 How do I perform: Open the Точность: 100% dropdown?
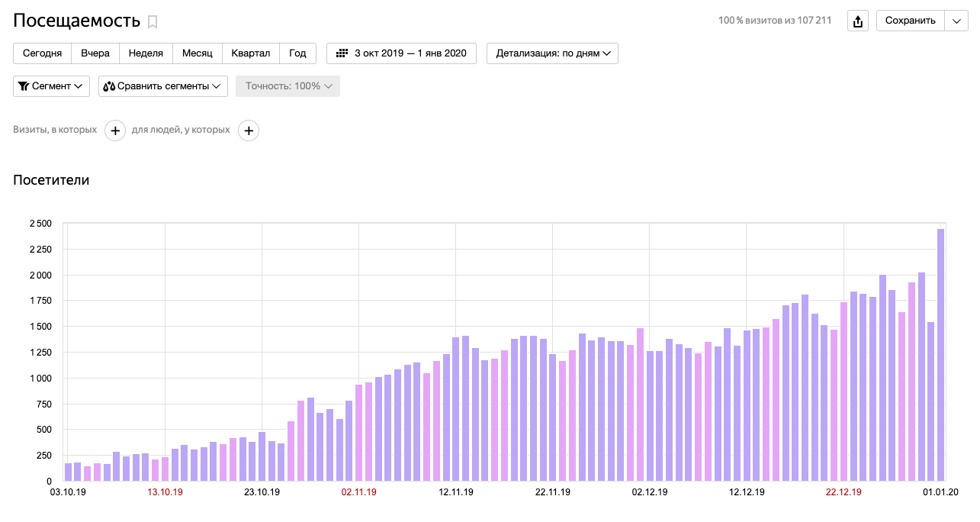click(288, 86)
